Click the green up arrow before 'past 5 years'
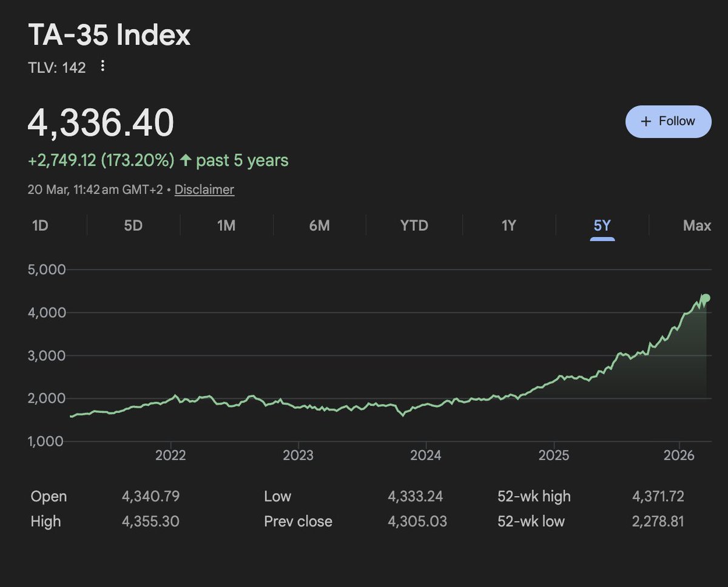 186,161
